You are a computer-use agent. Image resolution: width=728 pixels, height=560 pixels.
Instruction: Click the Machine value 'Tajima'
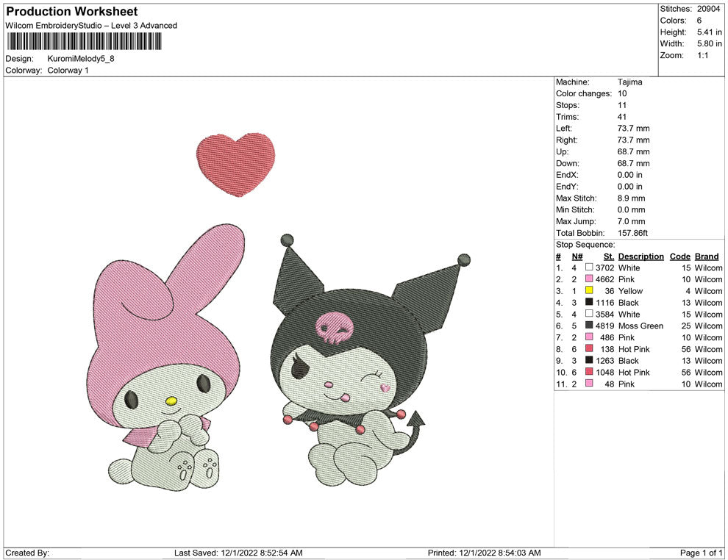pyautogui.click(x=629, y=82)
